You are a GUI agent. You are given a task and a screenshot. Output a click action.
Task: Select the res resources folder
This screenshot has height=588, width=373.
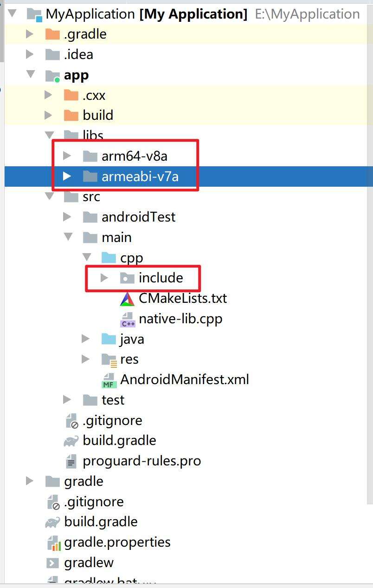pyautogui.click(x=129, y=359)
